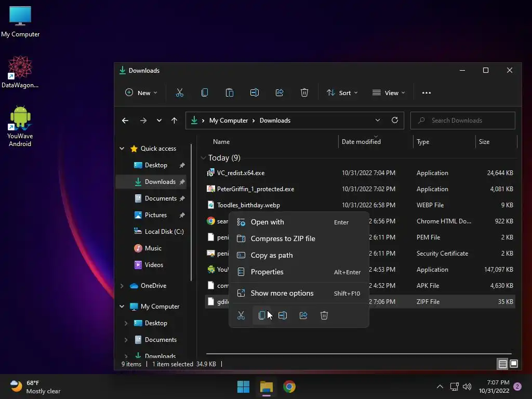Click the Copy icon in Explorer toolbar
Screen dimensions: 532x399
tap(205, 92)
